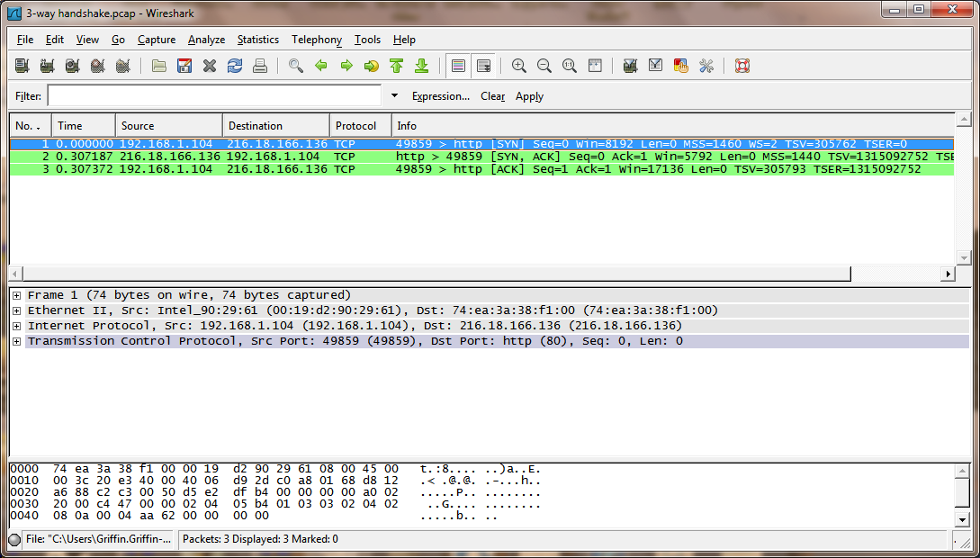Click hex pane scrollbar down arrow

[963, 519]
